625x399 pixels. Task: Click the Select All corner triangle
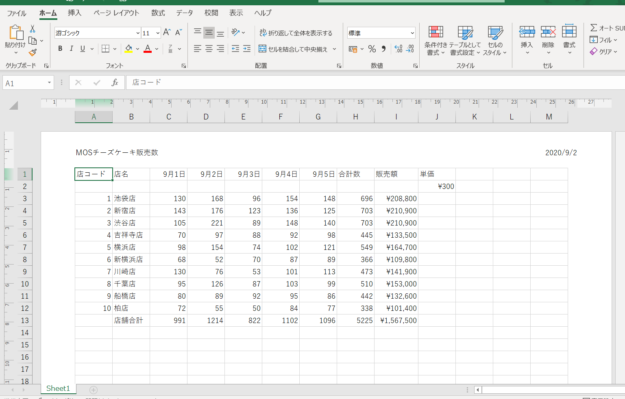(x=14, y=105)
